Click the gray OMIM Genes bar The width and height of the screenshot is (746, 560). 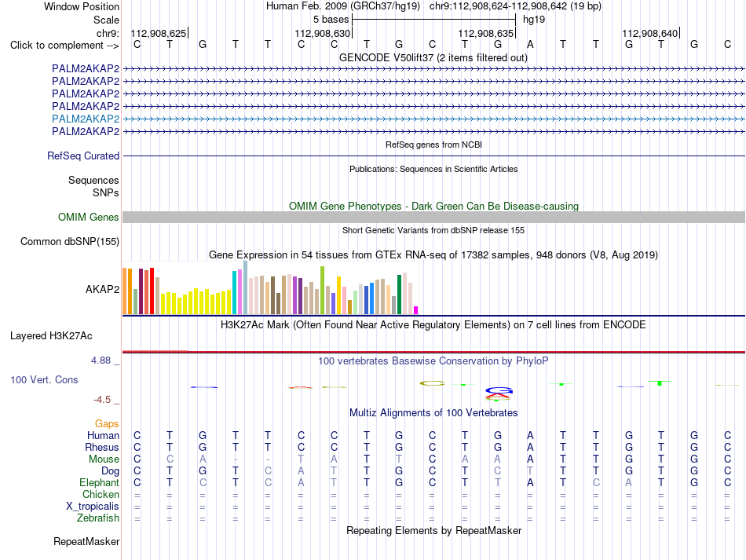(x=433, y=218)
